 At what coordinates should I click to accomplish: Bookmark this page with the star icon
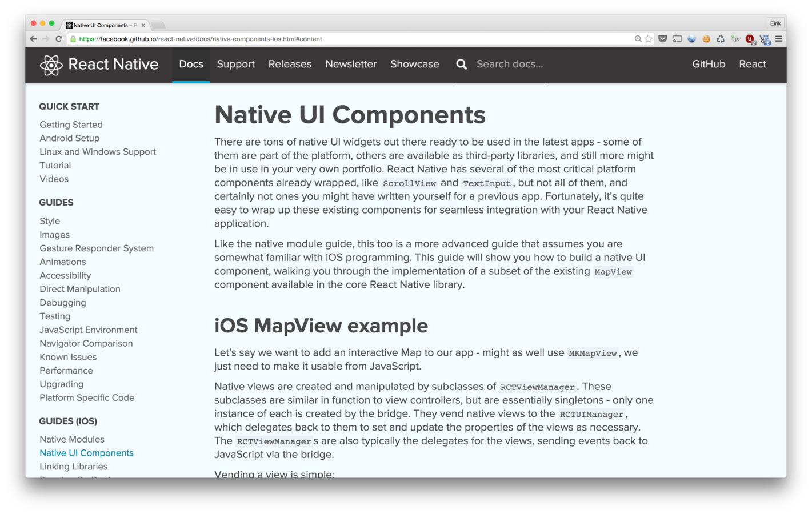point(649,39)
